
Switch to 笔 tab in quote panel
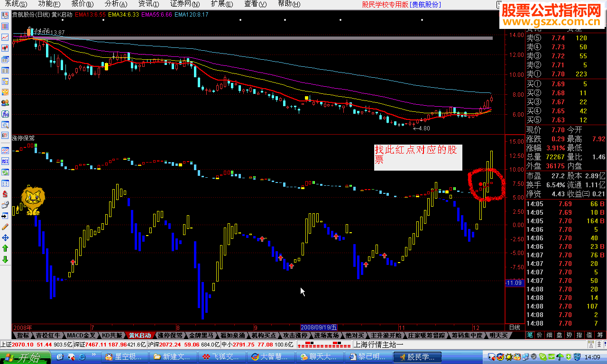[530, 335]
